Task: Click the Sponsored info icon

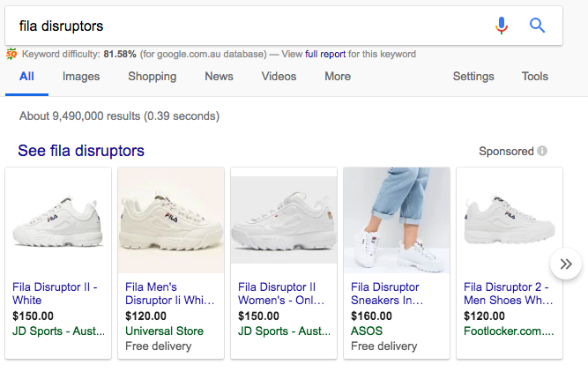Action: pos(542,151)
